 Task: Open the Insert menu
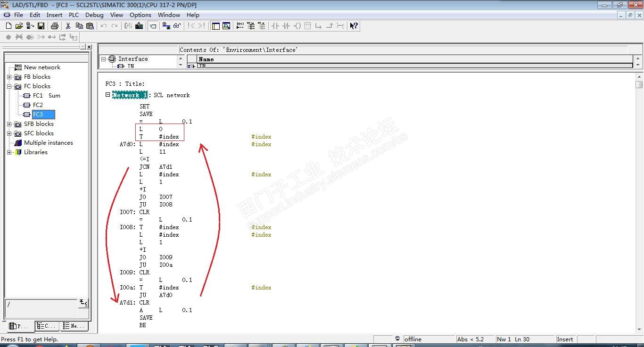[x=54, y=15]
